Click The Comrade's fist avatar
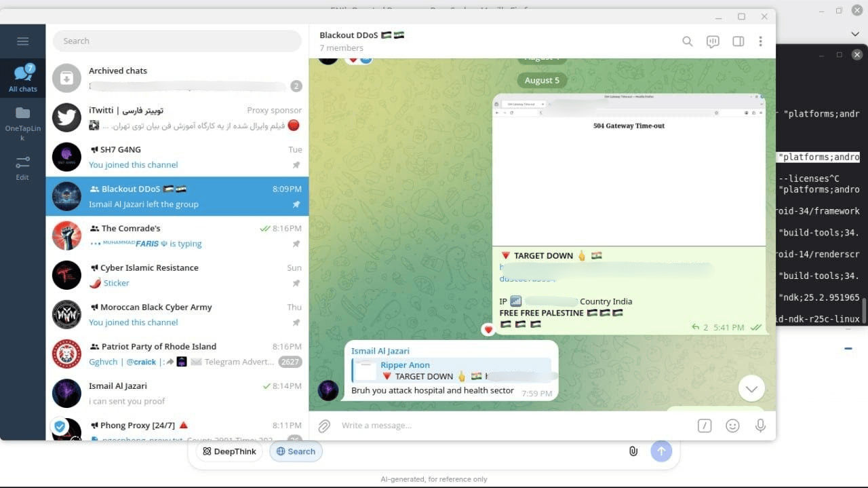This screenshot has width=868, height=488. coord(66,236)
